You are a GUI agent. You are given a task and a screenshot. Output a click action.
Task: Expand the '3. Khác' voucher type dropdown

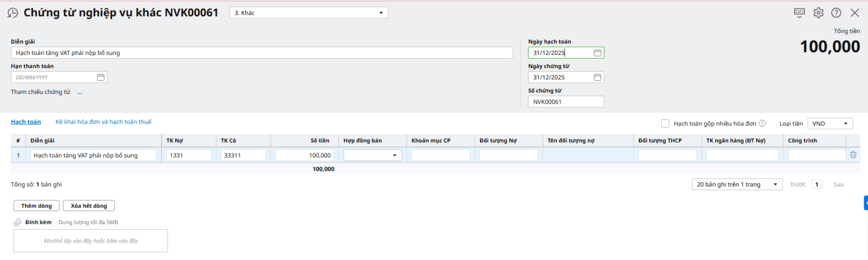[x=380, y=13]
